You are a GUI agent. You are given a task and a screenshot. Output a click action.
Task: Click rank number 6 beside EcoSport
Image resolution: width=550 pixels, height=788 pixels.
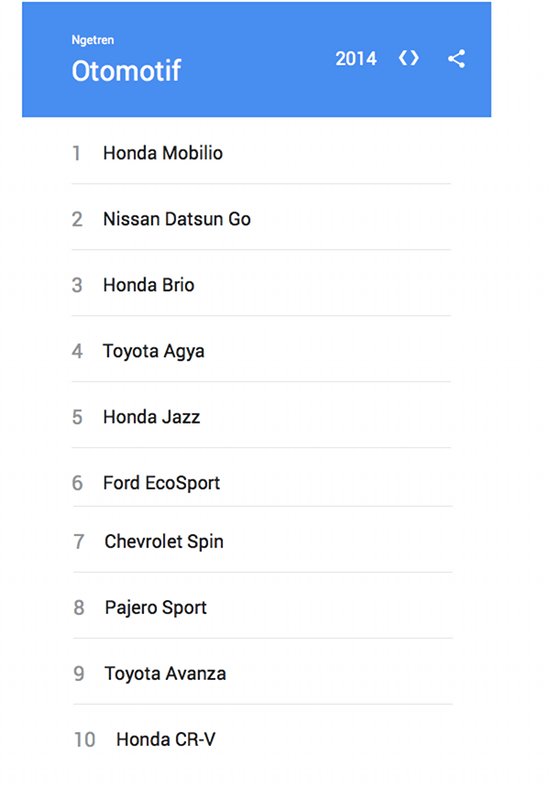[77, 483]
